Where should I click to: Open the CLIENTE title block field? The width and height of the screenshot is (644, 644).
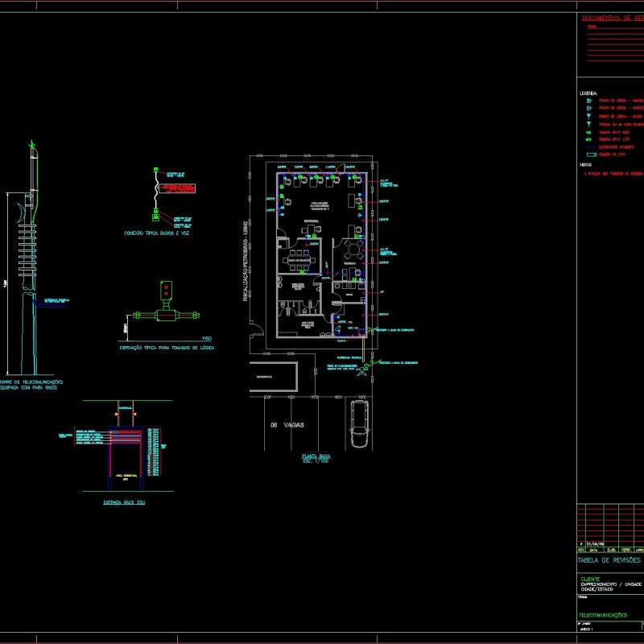pyautogui.click(x=590, y=579)
